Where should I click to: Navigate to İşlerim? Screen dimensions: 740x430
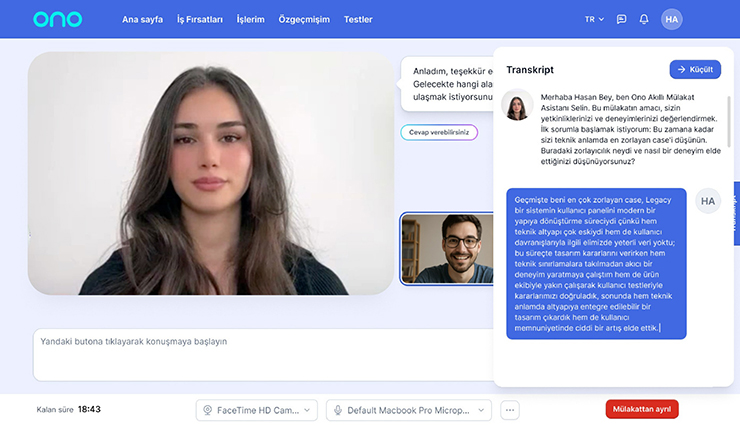click(x=250, y=19)
